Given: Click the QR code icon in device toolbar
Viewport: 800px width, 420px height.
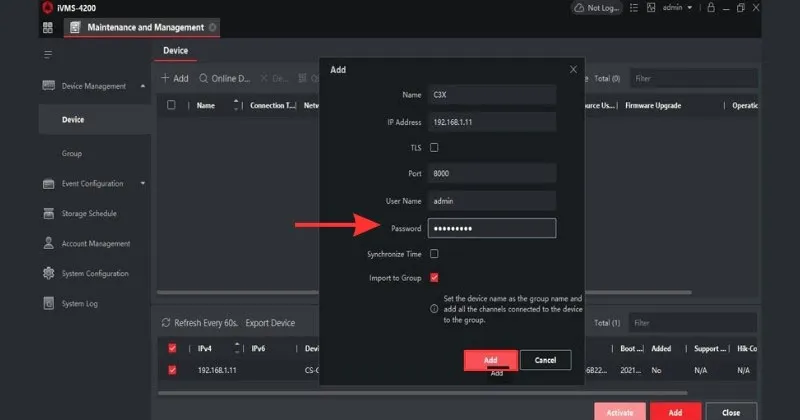Looking at the screenshot, I should [x=302, y=78].
